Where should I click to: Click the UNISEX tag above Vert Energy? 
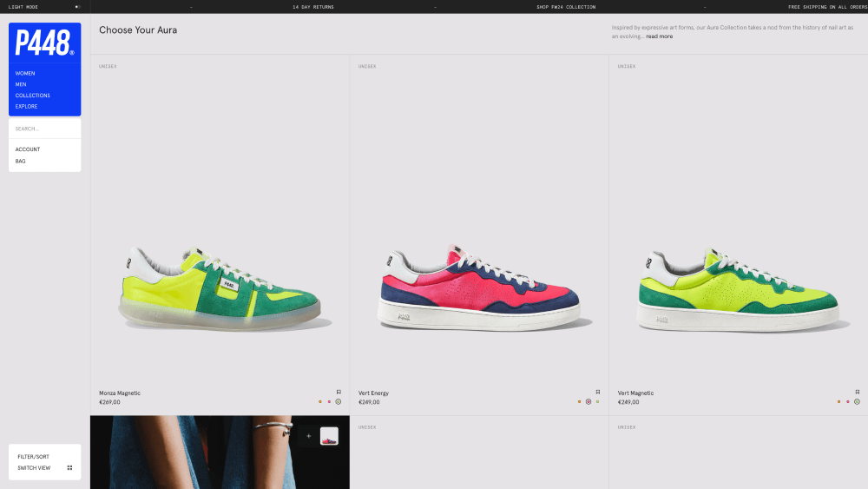pos(367,67)
